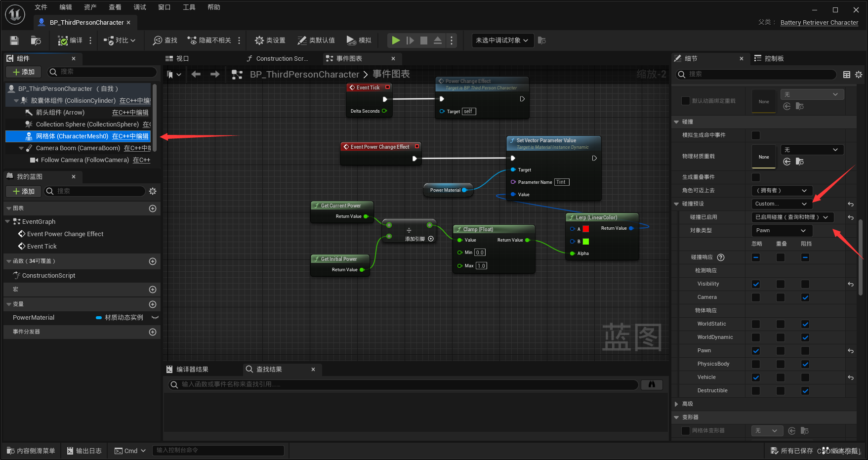Toggle 模拟生成命中事件 checkbox

click(756, 135)
